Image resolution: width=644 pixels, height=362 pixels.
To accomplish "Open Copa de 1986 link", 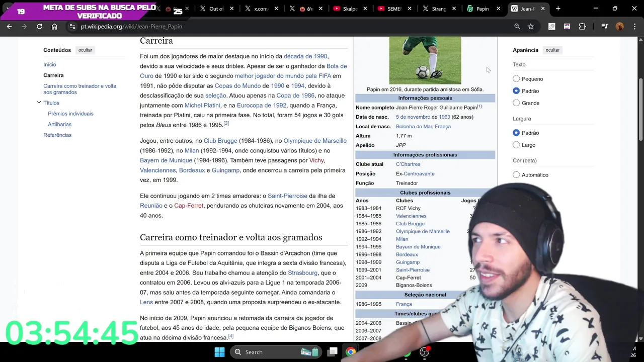I will click(x=295, y=96).
